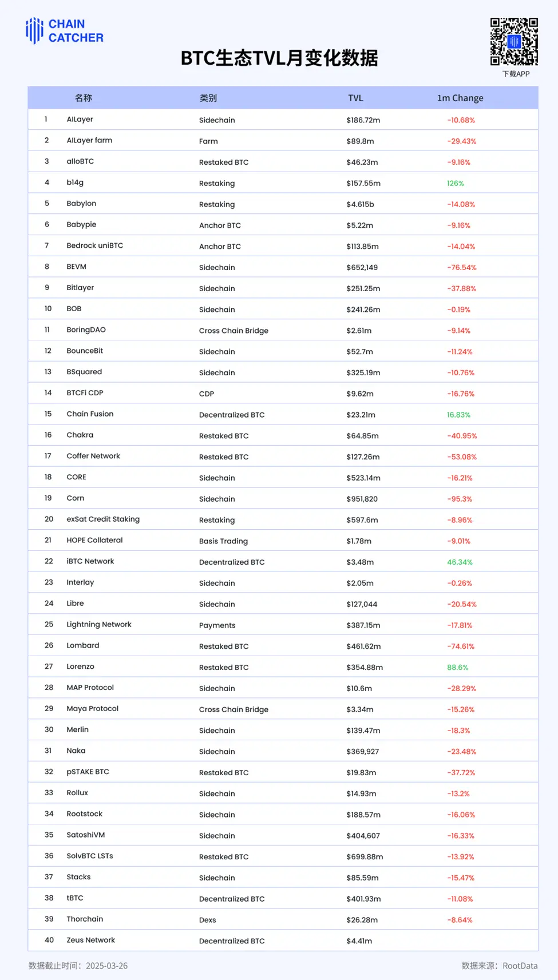Viewport: 558px width, 980px height.
Task: Click the Babylon $4.615b TVL value
Action: tap(360, 204)
